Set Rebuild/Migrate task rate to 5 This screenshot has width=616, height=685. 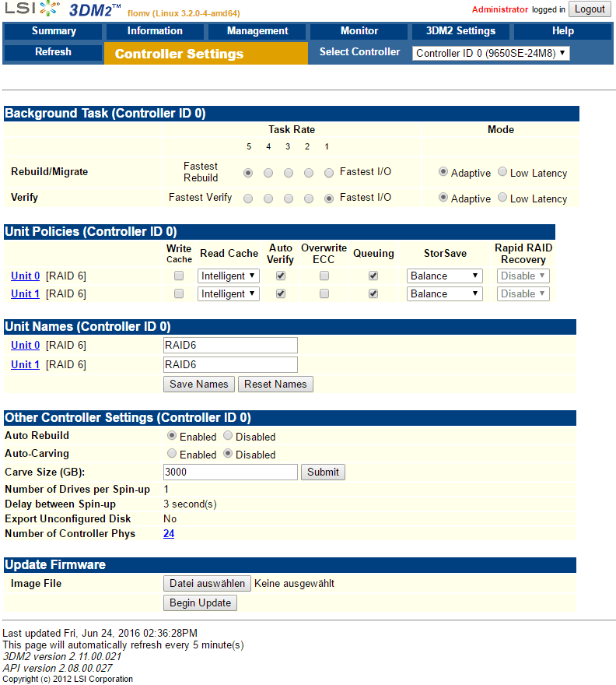pyautogui.click(x=248, y=173)
